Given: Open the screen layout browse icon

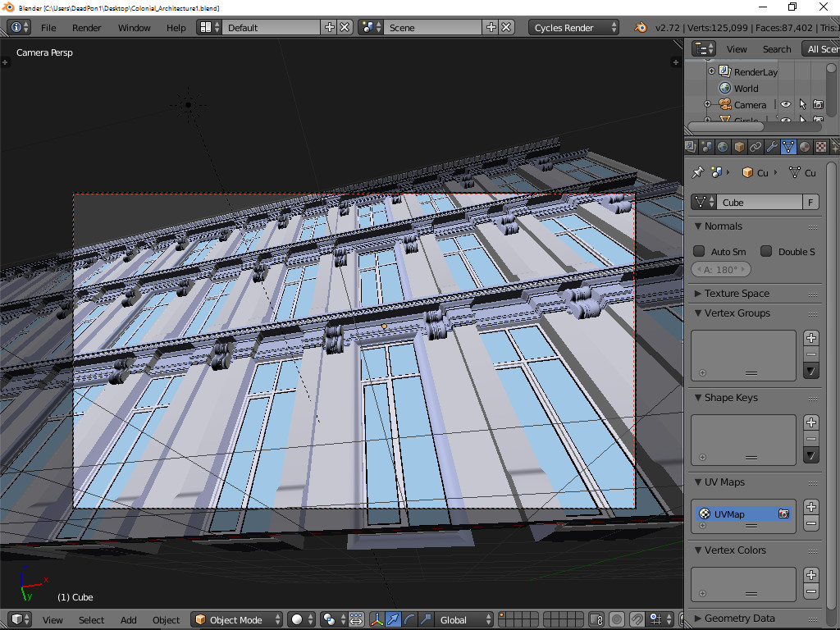Looking at the screenshot, I should pyautogui.click(x=209, y=27).
